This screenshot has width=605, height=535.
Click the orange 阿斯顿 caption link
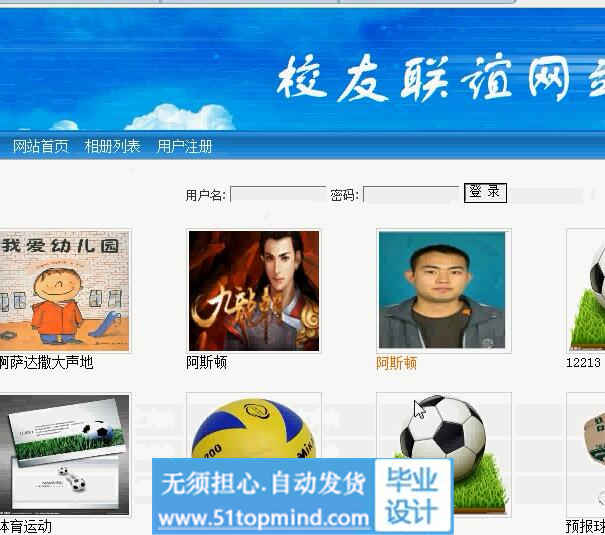pyautogui.click(x=397, y=363)
